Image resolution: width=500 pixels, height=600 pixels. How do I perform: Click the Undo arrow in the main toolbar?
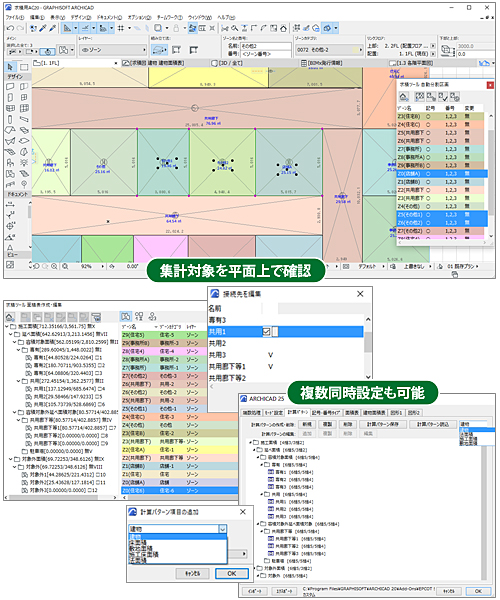10,28
